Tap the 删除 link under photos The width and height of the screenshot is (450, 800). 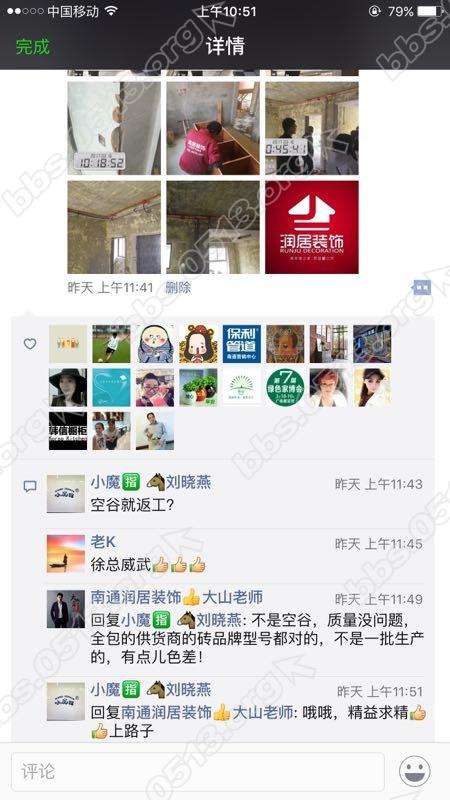[178, 288]
